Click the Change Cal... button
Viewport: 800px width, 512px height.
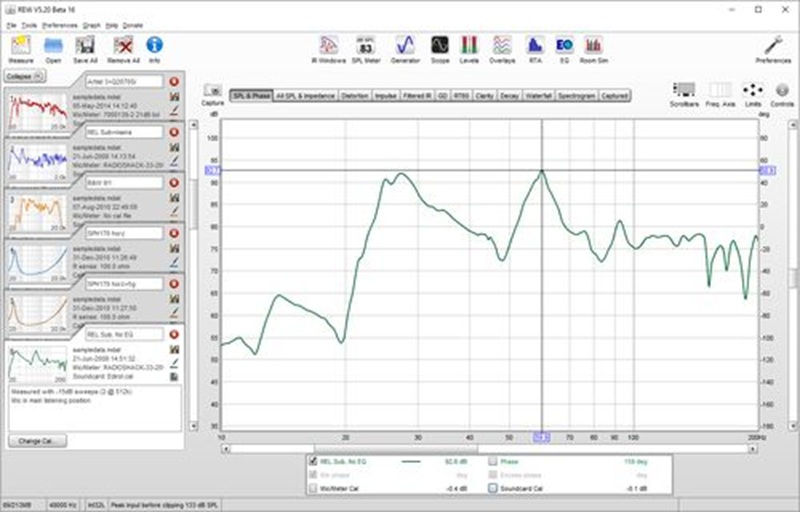pyautogui.click(x=38, y=441)
